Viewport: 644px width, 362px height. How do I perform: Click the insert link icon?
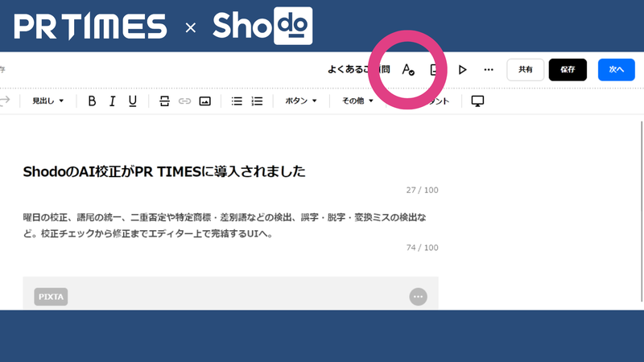coord(184,101)
